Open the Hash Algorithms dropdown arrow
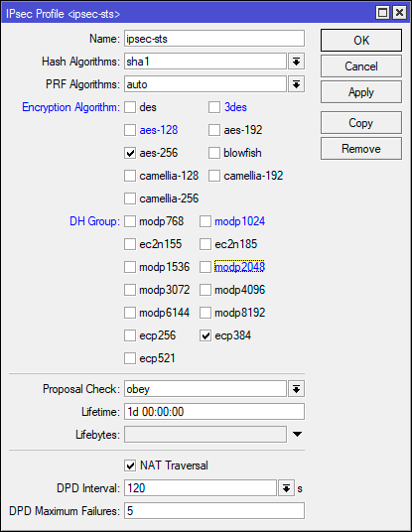This screenshot has height=532, width=412. 296,62
